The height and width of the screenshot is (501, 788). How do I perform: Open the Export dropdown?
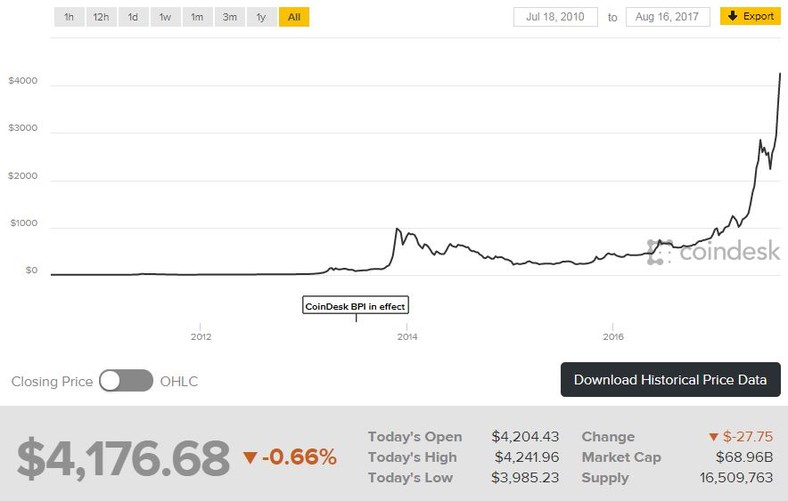(750, 17)
